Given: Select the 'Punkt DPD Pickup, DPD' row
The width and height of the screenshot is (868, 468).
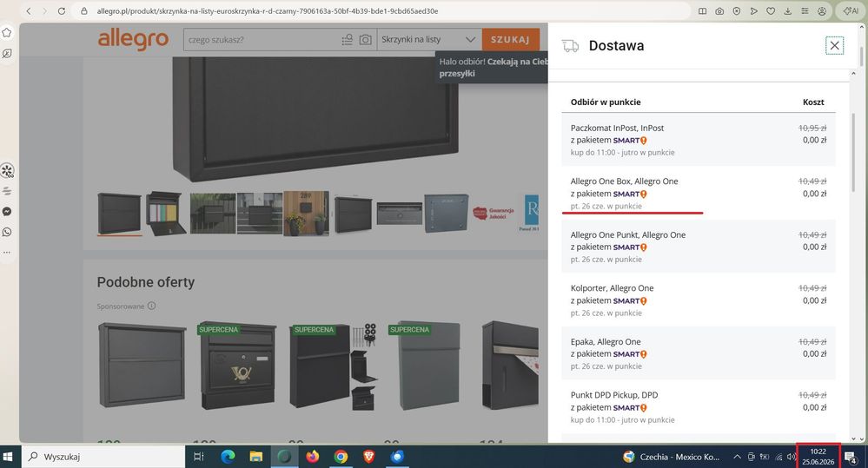Looking at the screenshot, I should 698,408.
